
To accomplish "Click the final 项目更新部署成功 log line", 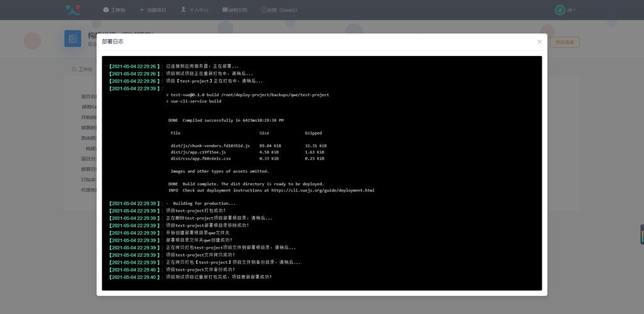I will [x=219, y=277].
